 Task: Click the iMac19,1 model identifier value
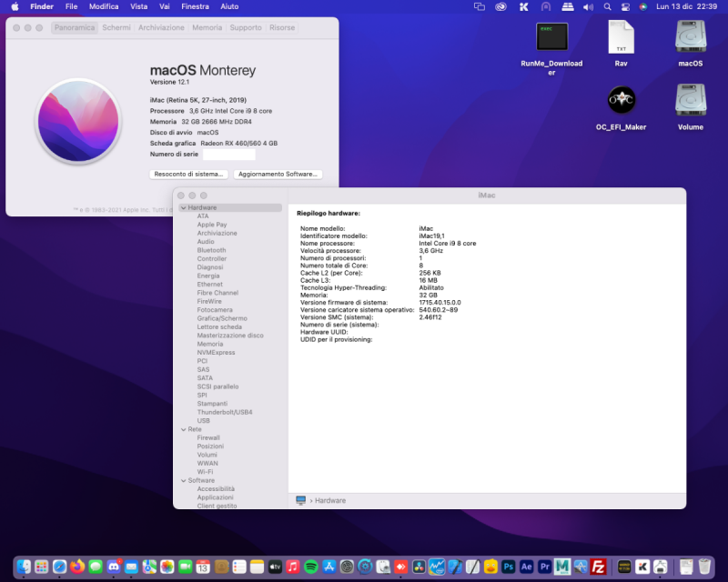431,236
